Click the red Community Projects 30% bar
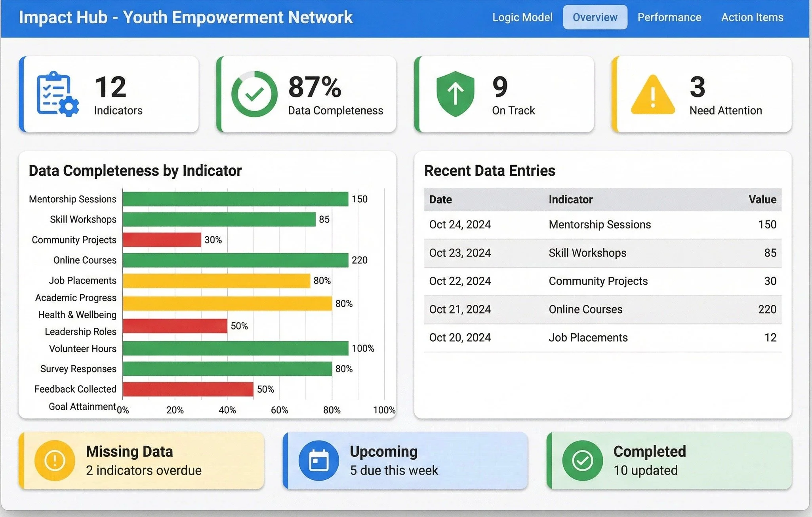 [x=162, y=239]
